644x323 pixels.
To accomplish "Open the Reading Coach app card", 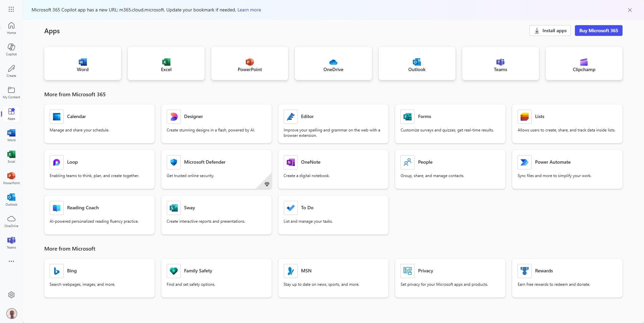I will pyautogui.click(x=99, y=215).
